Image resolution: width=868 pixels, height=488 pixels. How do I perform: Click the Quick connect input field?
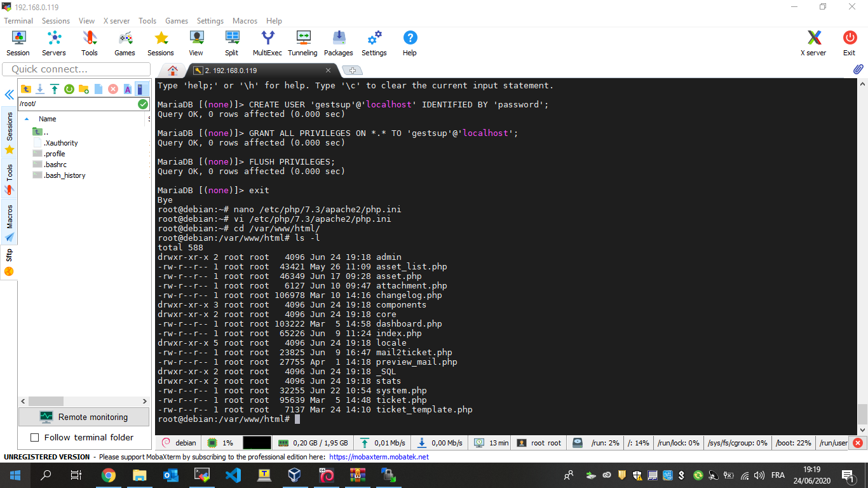click(76, 69)
